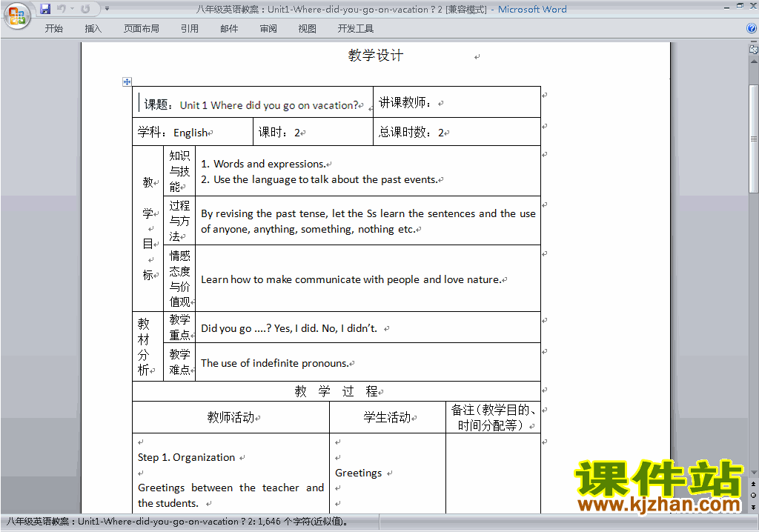Switch to the 视图 tab
Screen dimensions: 759x532
pyautogui.click(x=308, y=29)
